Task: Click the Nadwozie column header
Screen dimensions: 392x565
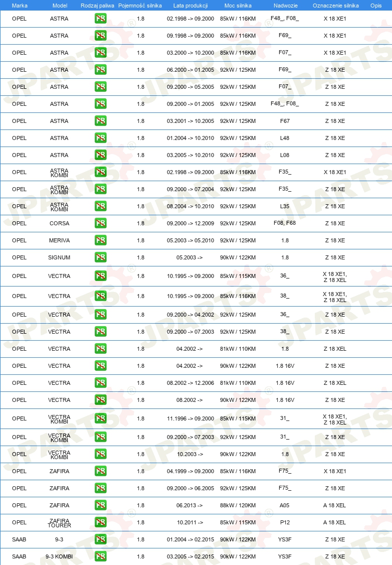Action: coord(285,6)
